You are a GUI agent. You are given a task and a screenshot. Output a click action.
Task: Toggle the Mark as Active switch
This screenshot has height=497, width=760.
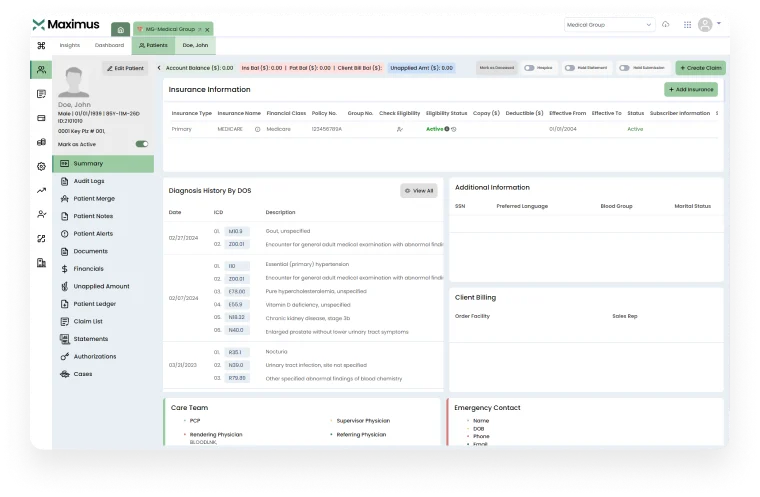142,144
